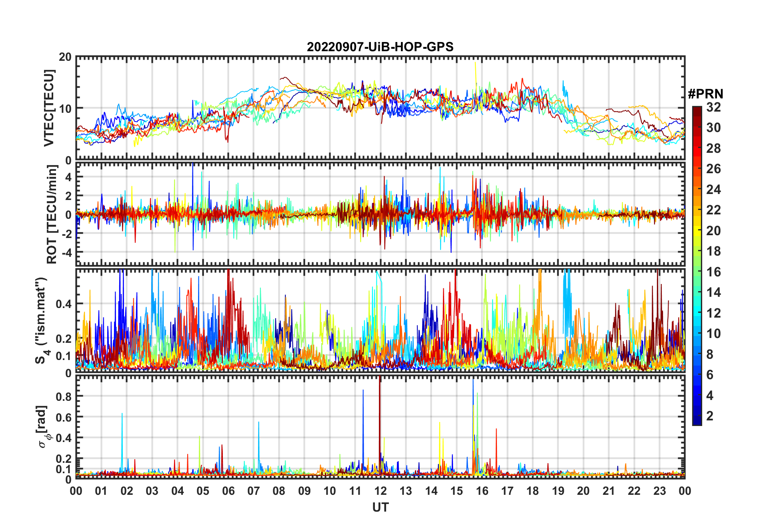Click hour label 06 on the UT axis
The image size is (761, 532).
coord(228,491)
